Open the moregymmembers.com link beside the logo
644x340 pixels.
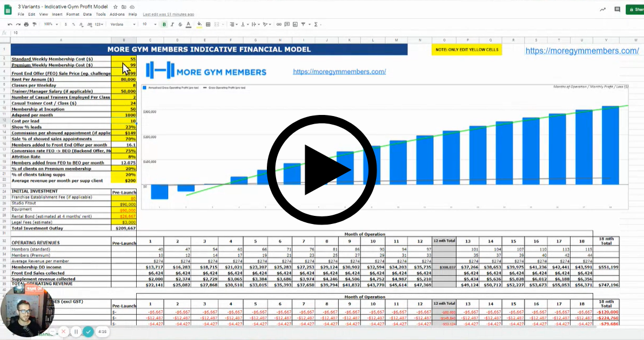pos(339,71)
